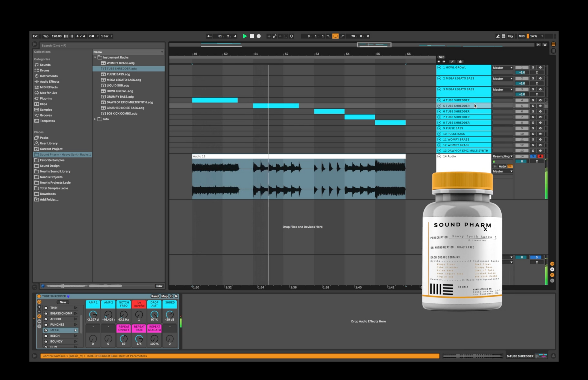This screenshot has height=380, width=588.
Task: Toggle the Automation Arm icon
Action: point(274,36)
